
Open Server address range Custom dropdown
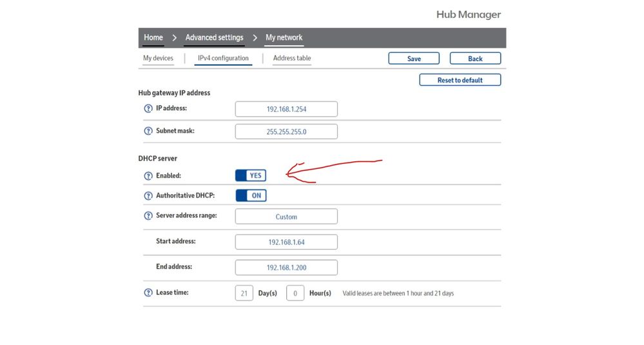click(x=286, y=217)
